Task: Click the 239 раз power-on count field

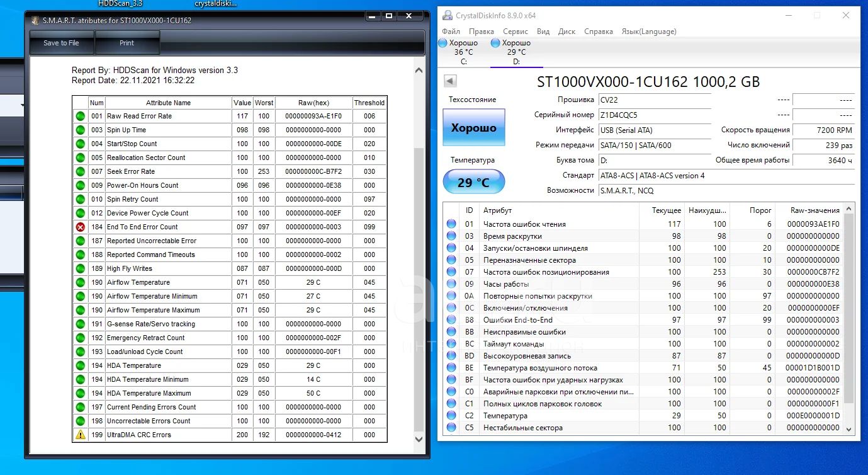Action: click(823, 145)
